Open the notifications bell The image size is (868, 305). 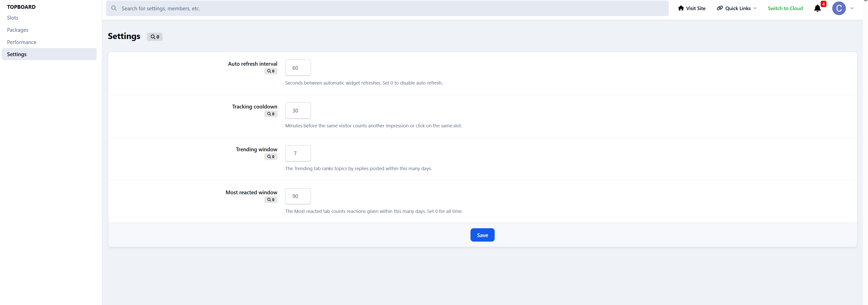pos(817,8)
